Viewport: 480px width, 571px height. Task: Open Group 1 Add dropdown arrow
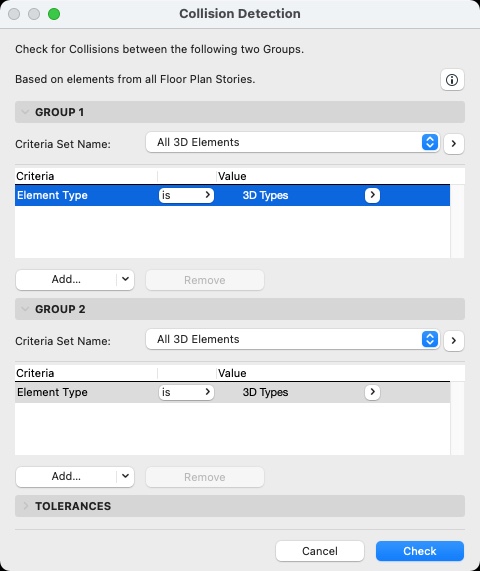click(x=125, y=279)
